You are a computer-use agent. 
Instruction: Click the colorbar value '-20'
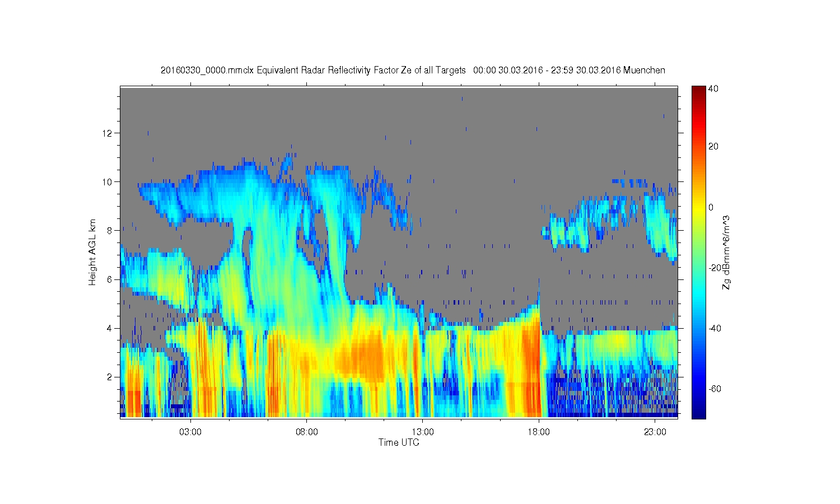(715, 268)
